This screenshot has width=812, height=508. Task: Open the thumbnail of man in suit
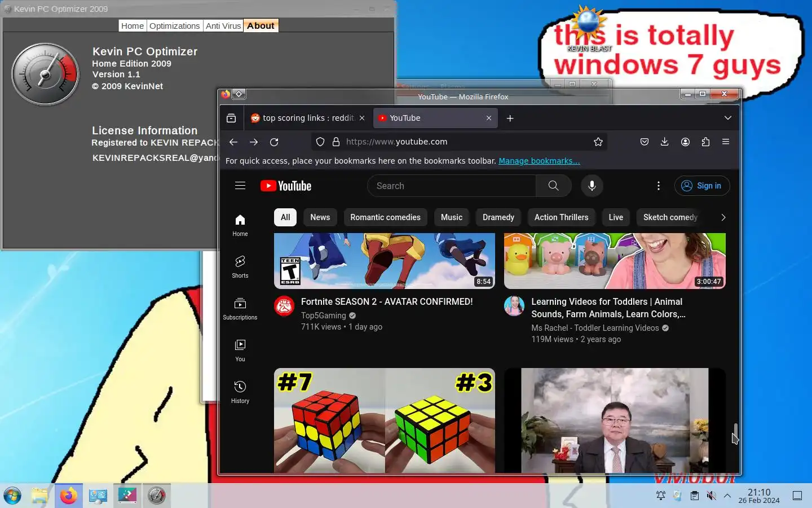[x=615, y=421]
